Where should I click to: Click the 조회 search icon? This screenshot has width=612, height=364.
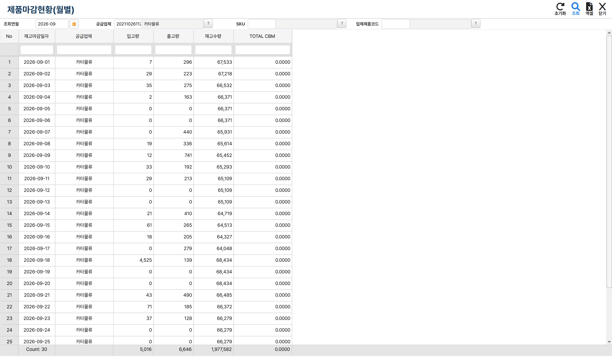[575, 9]
